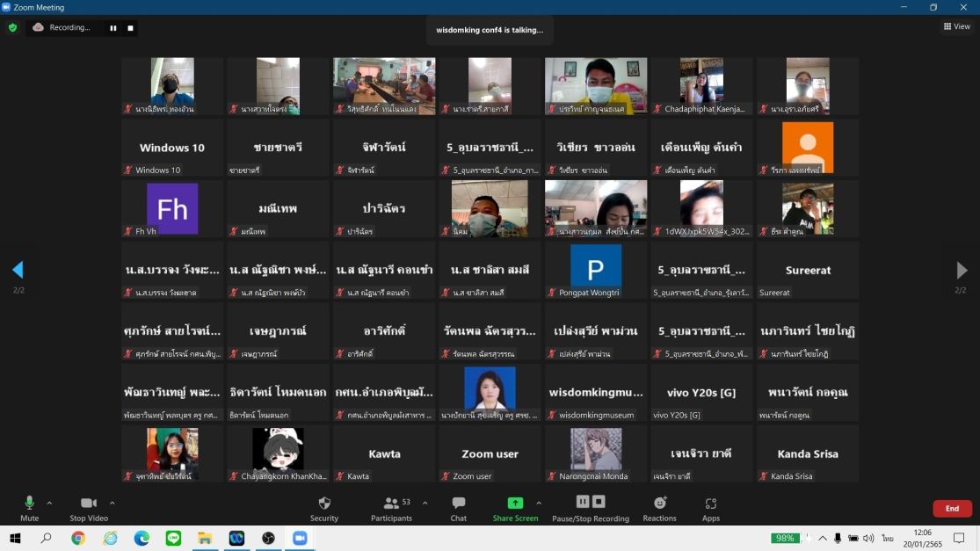Switch to the Zoom app in the taskbar
The width and height of the screenshot is (980, 551).
coord(300,538)
